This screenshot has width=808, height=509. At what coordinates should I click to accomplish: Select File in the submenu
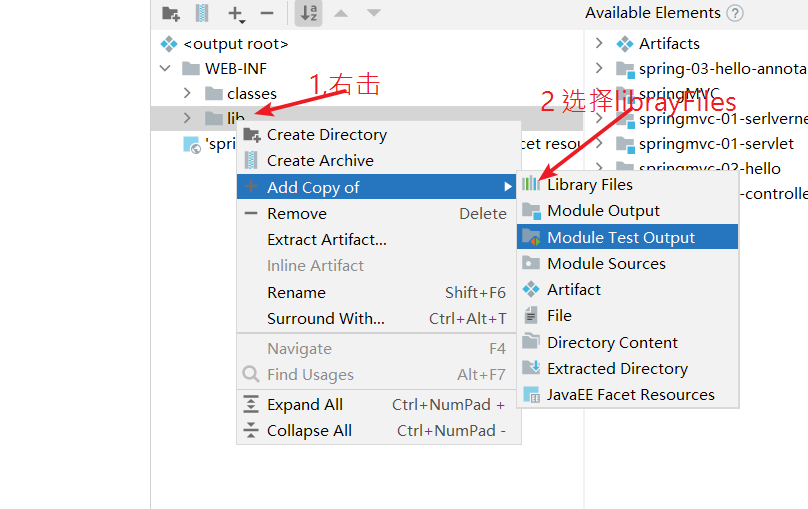click(628, 315)
